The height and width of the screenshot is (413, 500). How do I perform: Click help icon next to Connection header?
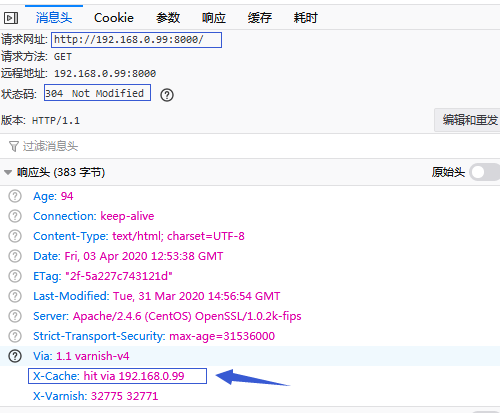15,216
